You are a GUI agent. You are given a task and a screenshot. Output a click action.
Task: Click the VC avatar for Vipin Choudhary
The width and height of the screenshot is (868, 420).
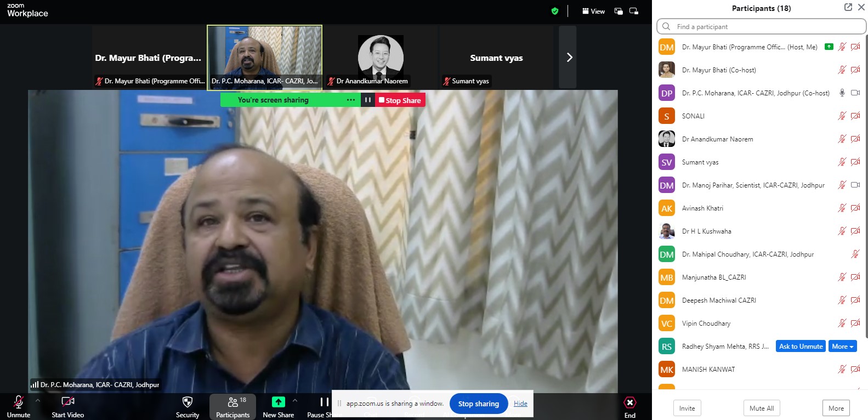coord(667,323)
